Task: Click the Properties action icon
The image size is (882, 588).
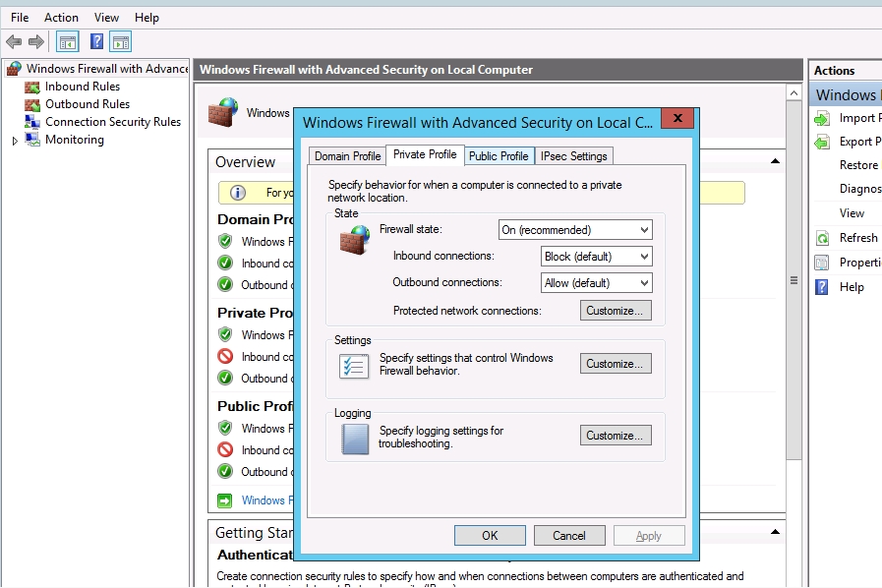Action: point(822,263)
